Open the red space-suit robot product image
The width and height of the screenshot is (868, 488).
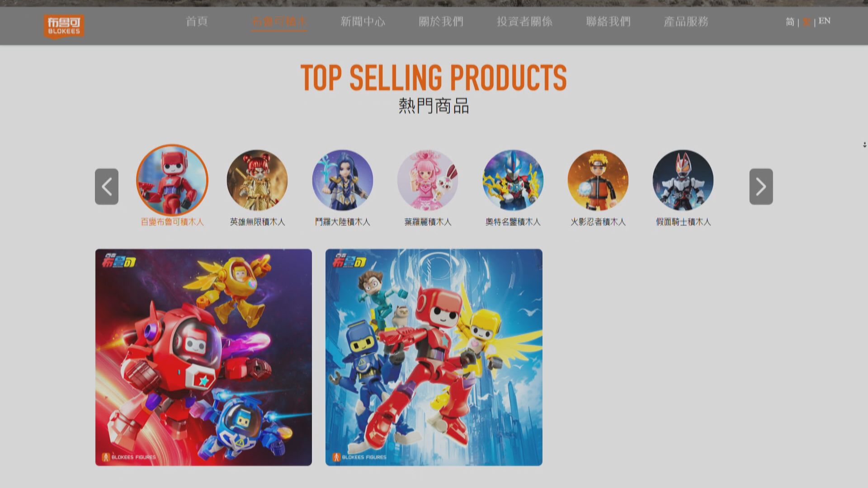click(203, 357)
